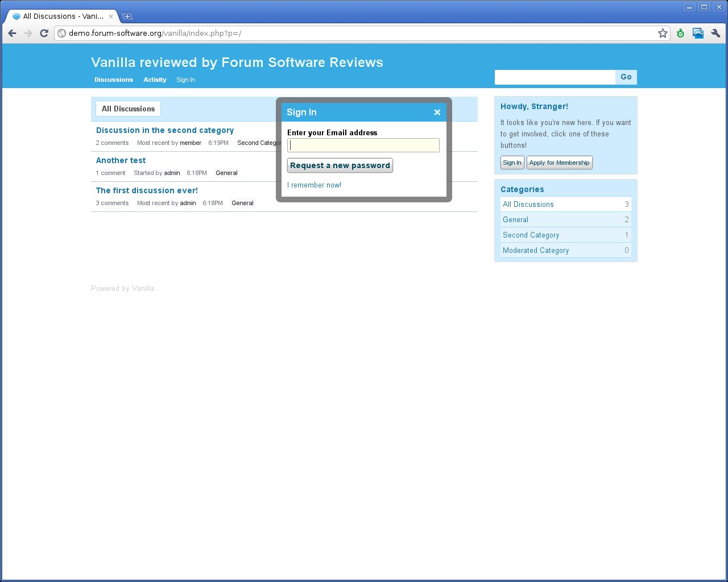Open the Another test discussion
Image resolution: width=728 pixels, height=582 pixels.
pyautogui.click(x=121, y=160)
